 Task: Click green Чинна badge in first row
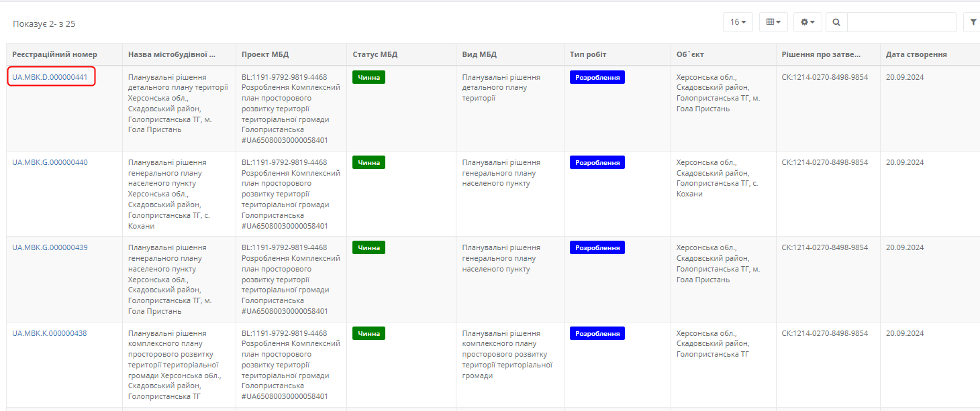[x=369, y=77]
